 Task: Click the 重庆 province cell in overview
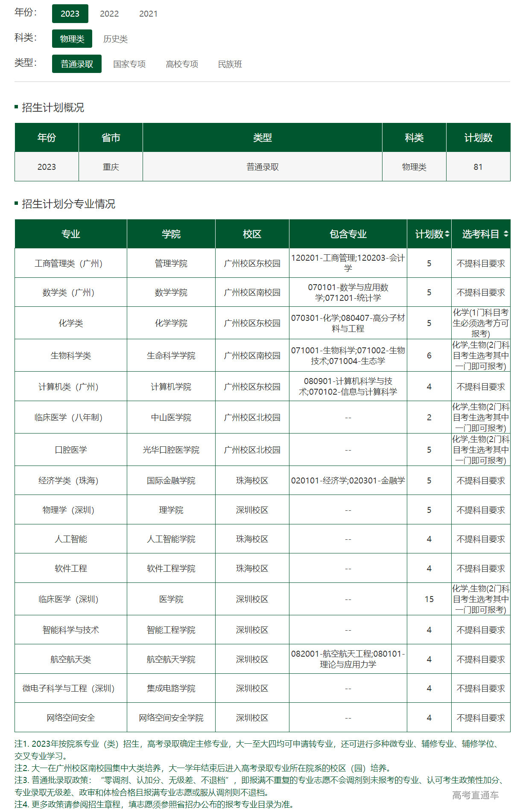click(111, 167)
